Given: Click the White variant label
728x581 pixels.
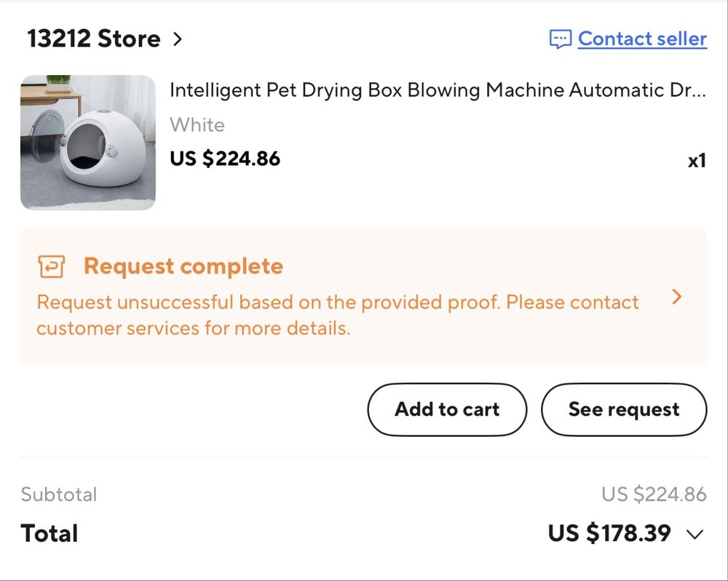Looking at the screenshot, I should 197,125.
